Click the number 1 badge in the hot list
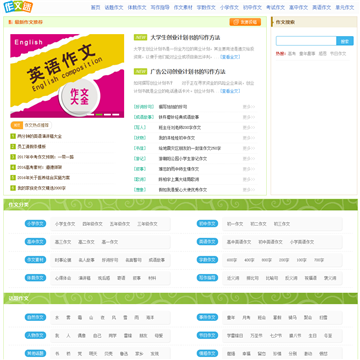 (13, 136)
